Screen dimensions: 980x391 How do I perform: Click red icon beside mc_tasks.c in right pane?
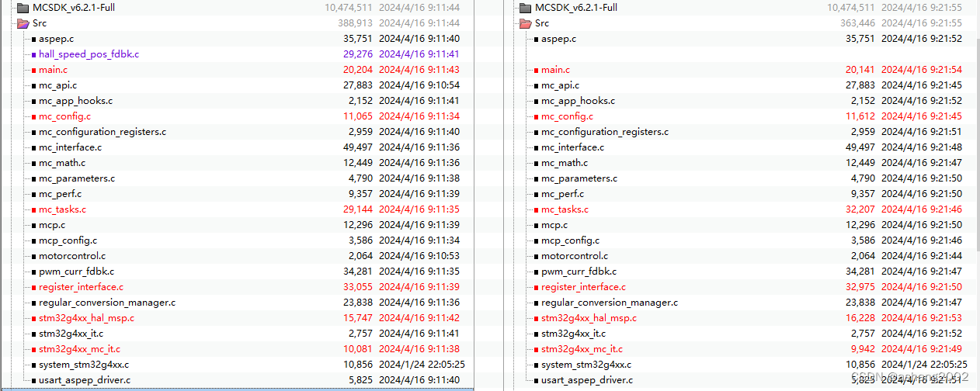click(536, 210)
